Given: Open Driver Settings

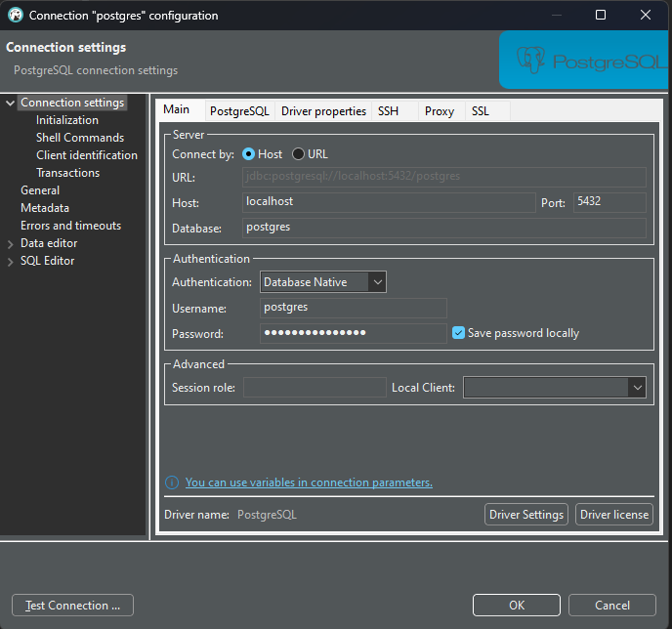Looking at the screenshot, I should (x=526, y=514).
